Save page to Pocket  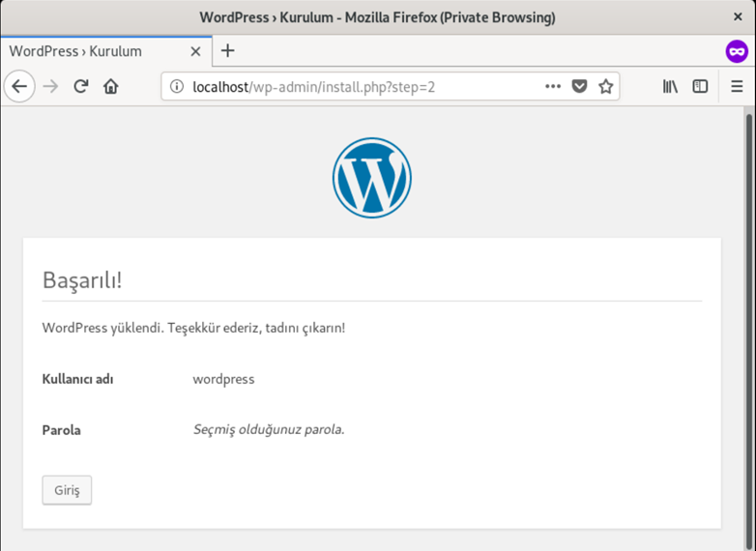coord(579,87)
